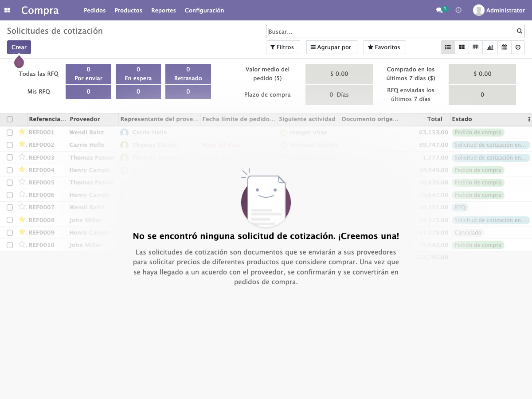Click the total 63,153.00 cell
Image resolution: width=532 pixels, height=399 pixels.
pos(434,133)
